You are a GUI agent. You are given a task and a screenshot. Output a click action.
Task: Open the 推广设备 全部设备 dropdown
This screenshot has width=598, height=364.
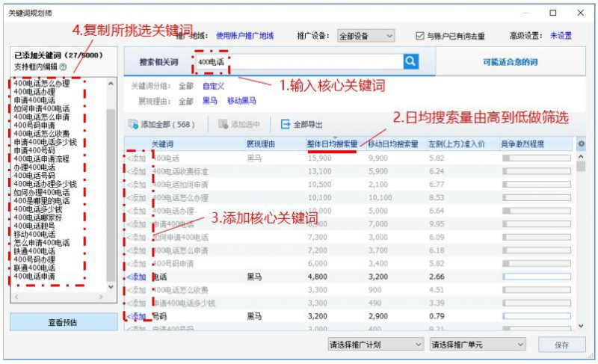click(366, 36)
